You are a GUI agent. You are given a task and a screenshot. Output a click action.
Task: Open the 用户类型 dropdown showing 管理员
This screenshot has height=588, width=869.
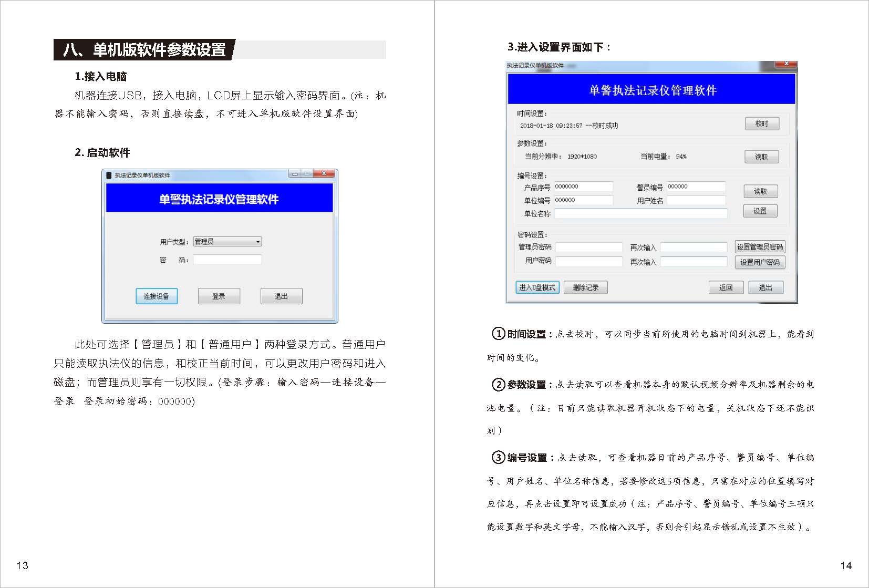point(227,242)
